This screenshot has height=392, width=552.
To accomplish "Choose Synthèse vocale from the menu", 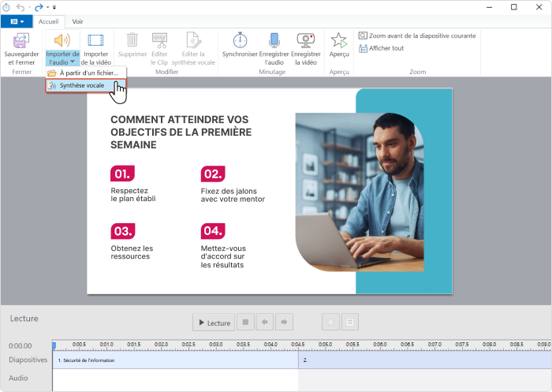I will (x=81, y=85).
